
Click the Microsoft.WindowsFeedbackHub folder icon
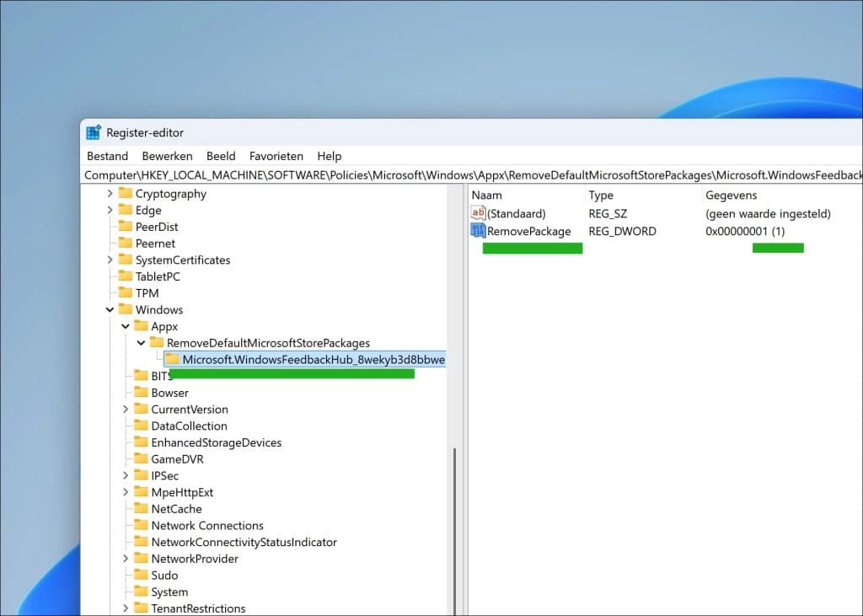pos(172,358)
